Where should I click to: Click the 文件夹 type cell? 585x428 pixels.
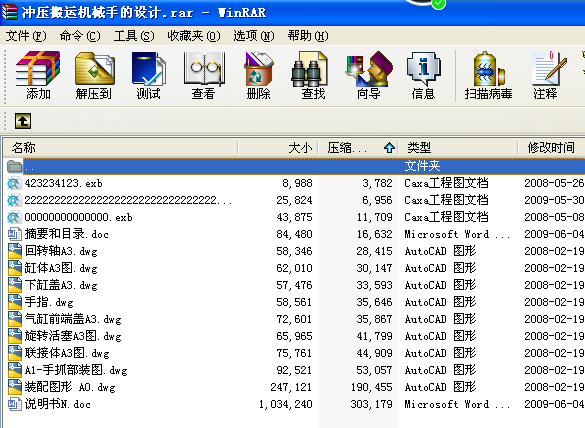tap(422, 166)
